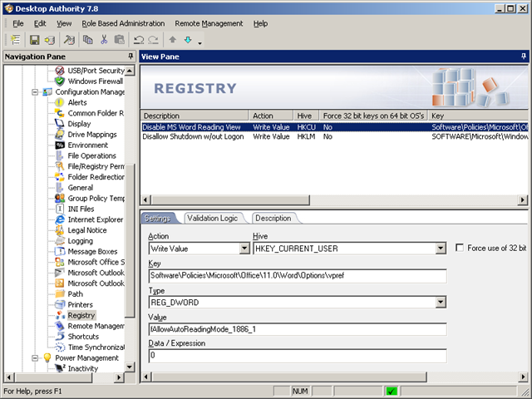
Task: Pin the Navigation Pane pushpin
Action: tap(131, 57)
